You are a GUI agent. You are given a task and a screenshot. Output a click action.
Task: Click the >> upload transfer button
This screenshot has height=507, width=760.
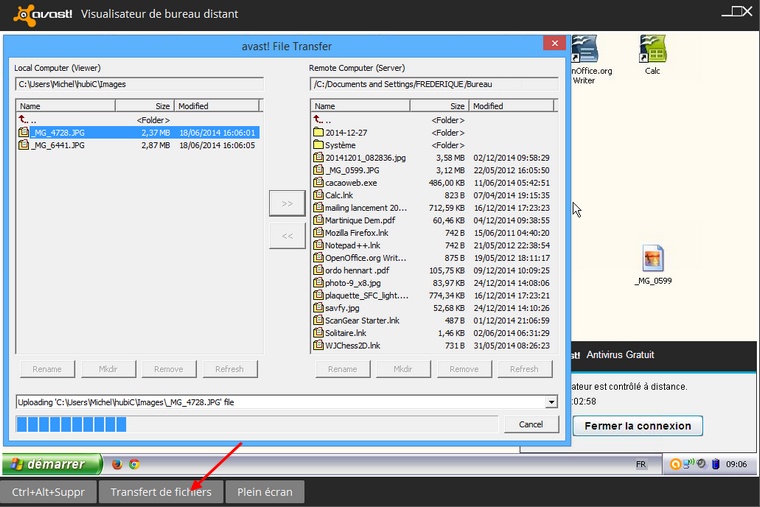pyautogui.click(x=287, y=203)
